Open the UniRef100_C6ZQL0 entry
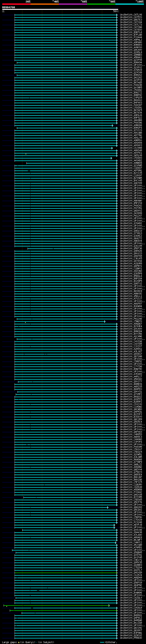Viewport: 146px width, 644px height. coord(131,598)
